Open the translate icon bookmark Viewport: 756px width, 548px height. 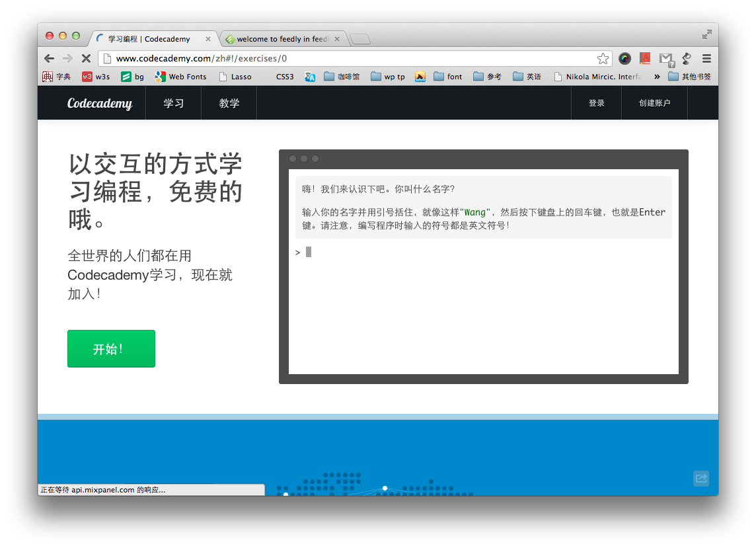pyautogui.click(x=310, y=77)
